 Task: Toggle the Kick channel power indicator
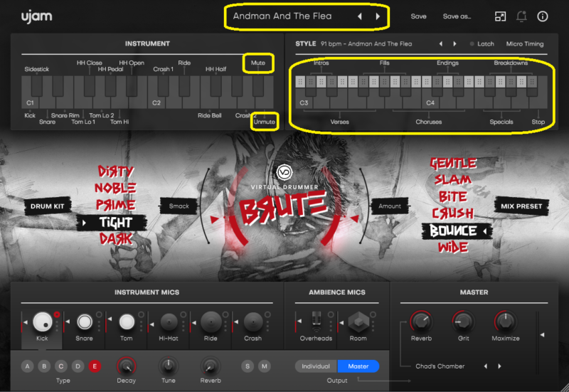click(x=57, y=314)
